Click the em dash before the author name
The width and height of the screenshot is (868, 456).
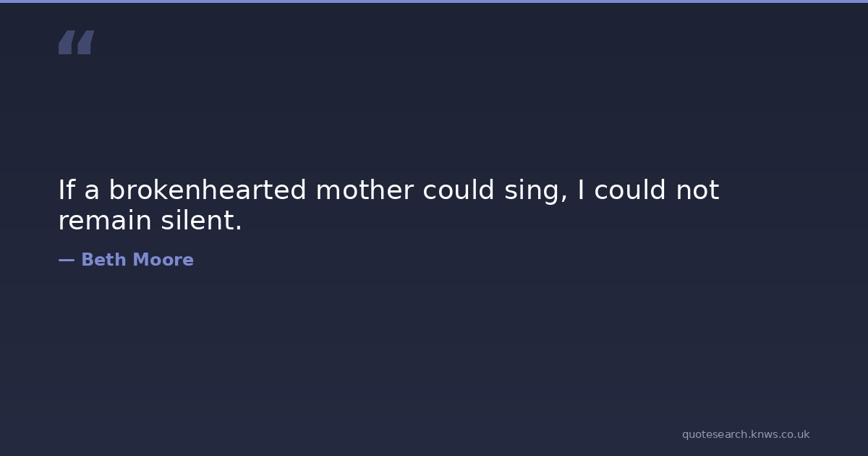66,260
